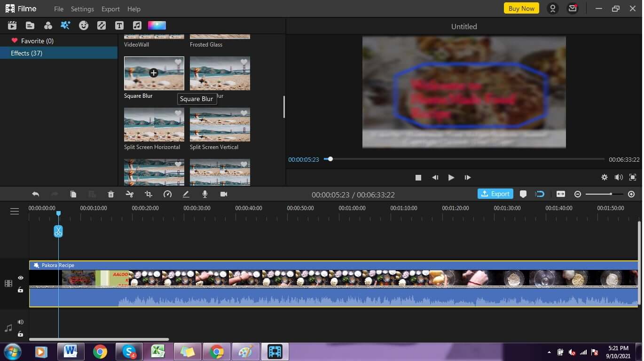The width and height of the screenshot is (644, 361).
Task: Favorite the Split Screen Horizontal heart
Action: coord(178,113)
